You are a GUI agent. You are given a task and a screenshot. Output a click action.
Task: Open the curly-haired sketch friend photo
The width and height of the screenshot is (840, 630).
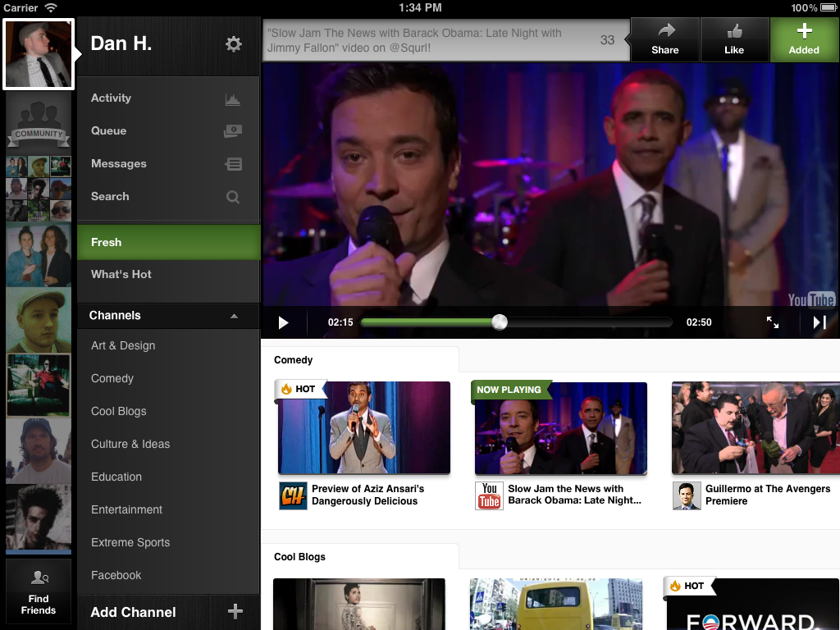pos(39,518)
